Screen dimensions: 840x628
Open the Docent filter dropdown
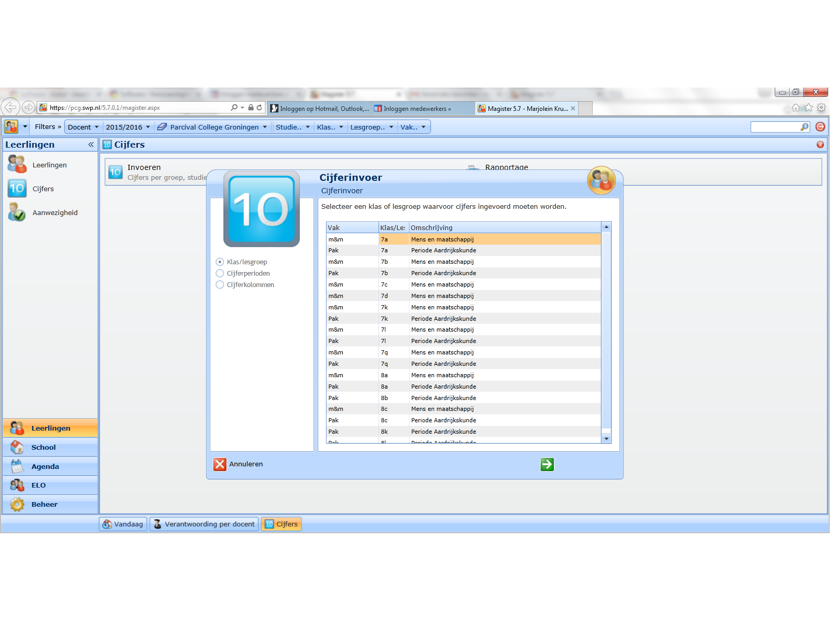[x=83, y=127]
